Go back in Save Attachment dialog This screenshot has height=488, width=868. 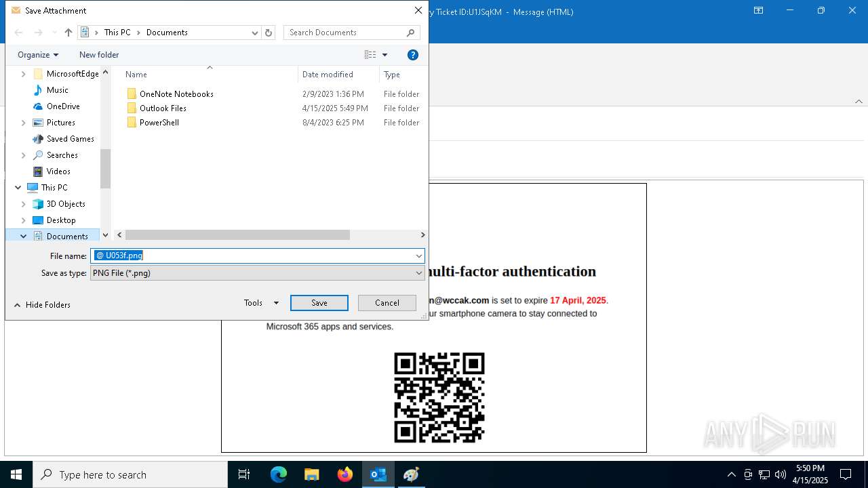[19, 33]
